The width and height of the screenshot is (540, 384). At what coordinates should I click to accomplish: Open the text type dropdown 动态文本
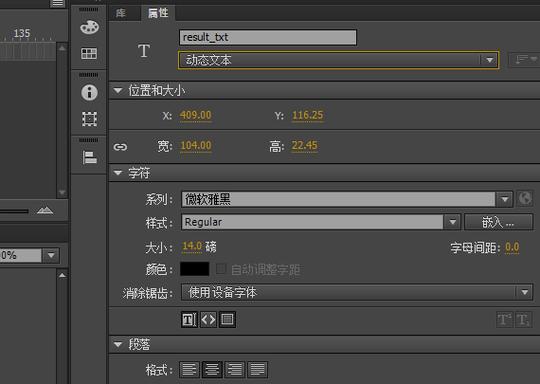point(338,60)
